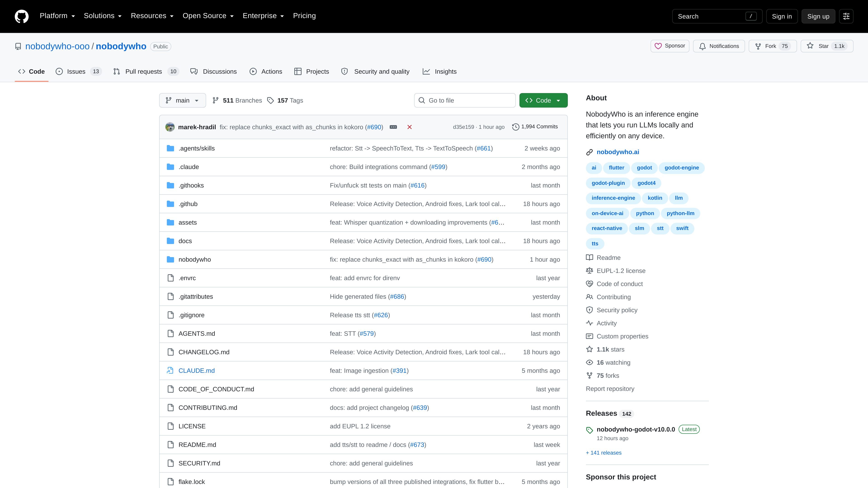Visit the nobodywho.ai website link
868x488 pixels.
(x=618, y=152)
